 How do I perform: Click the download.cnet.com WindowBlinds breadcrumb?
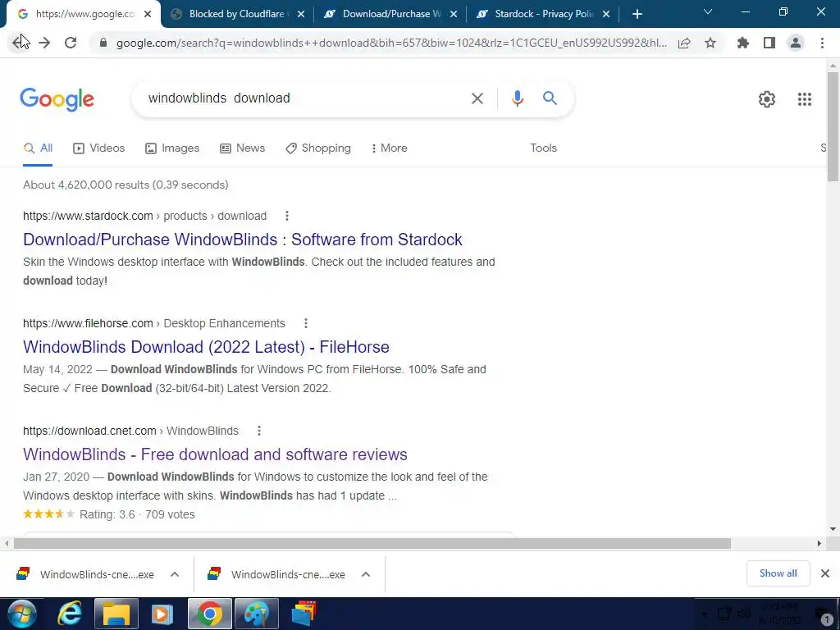pos(130,431)
